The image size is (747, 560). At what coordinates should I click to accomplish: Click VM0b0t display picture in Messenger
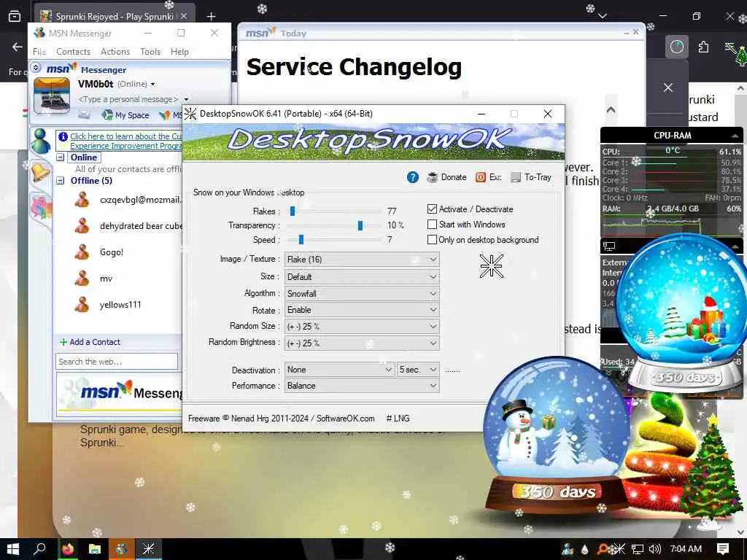pos(52,96)
